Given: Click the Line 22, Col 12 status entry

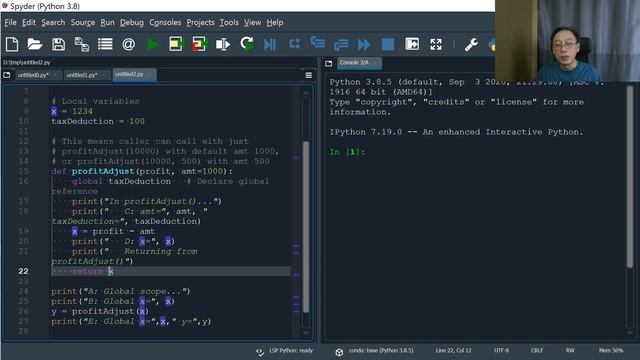Looking at the screenshot, I should point(453,351).
